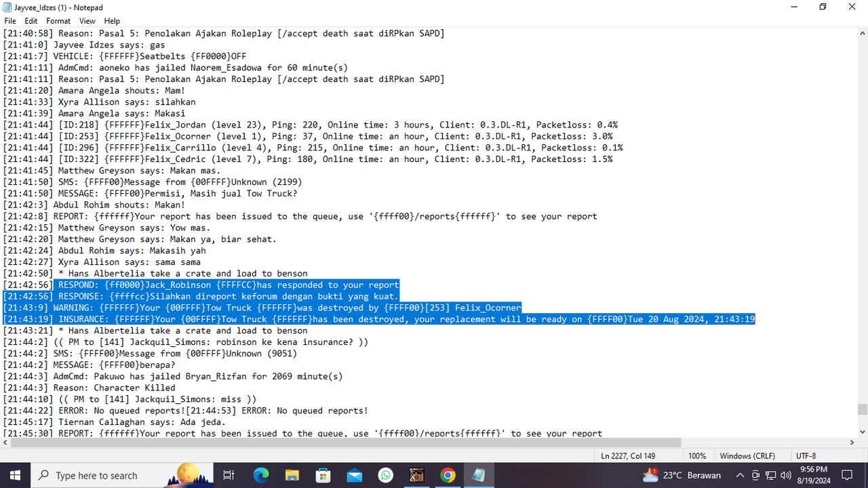Click 'Message from Unknown (9051)' SMS line
The image size is (868, 488).
tap(150, 353)
